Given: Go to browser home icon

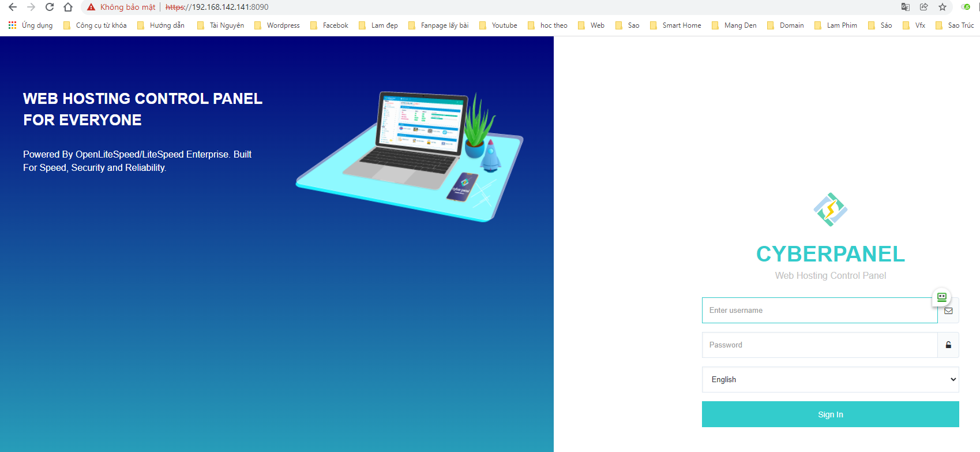Looking at the screenshot, I should [68, 7].
